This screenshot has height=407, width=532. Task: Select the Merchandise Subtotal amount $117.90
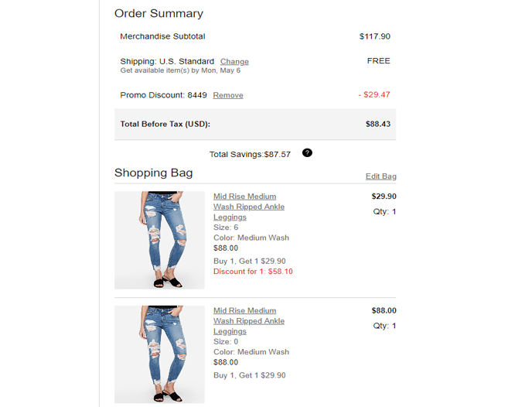tap(374, 36)
